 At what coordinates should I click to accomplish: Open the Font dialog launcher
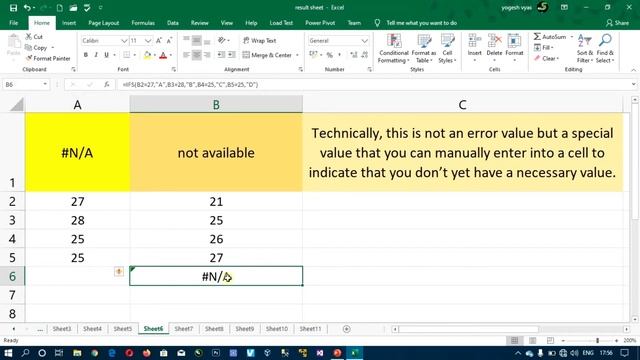(173, 69)
